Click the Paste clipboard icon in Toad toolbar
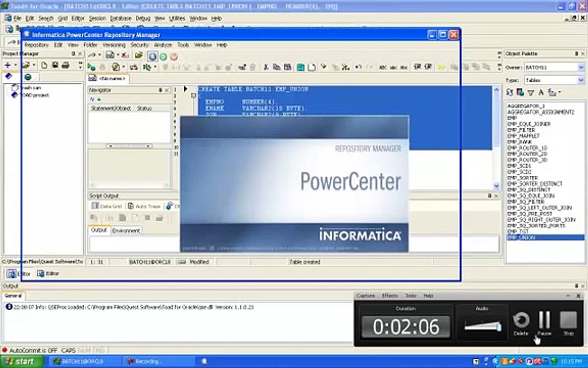The width and height of the screenshot is (588, 368). 288,67
